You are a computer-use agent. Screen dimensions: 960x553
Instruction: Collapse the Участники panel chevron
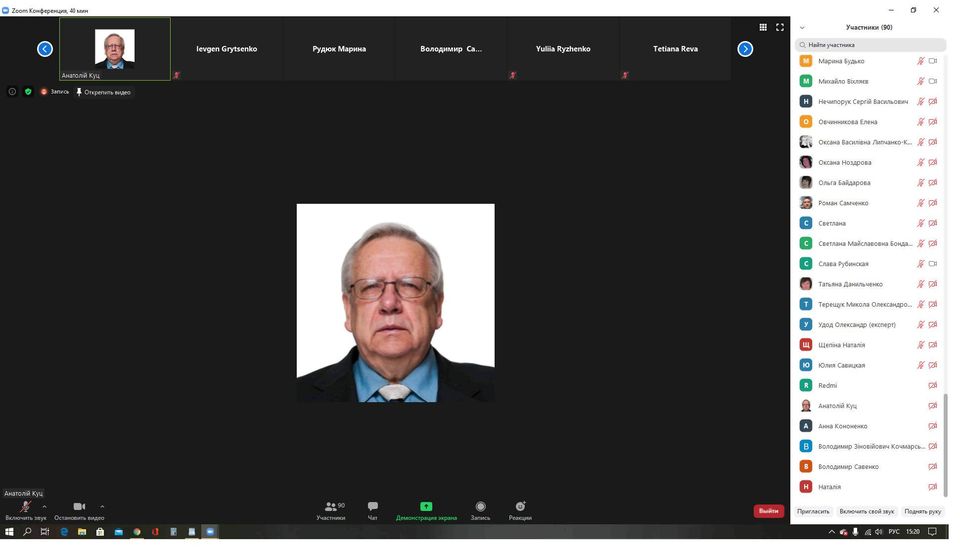(x=802, y=27)
